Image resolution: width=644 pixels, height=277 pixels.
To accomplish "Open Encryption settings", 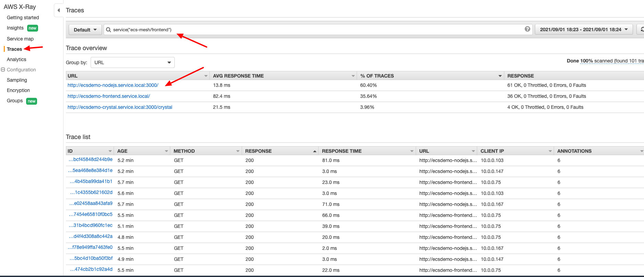I will 18,90.
